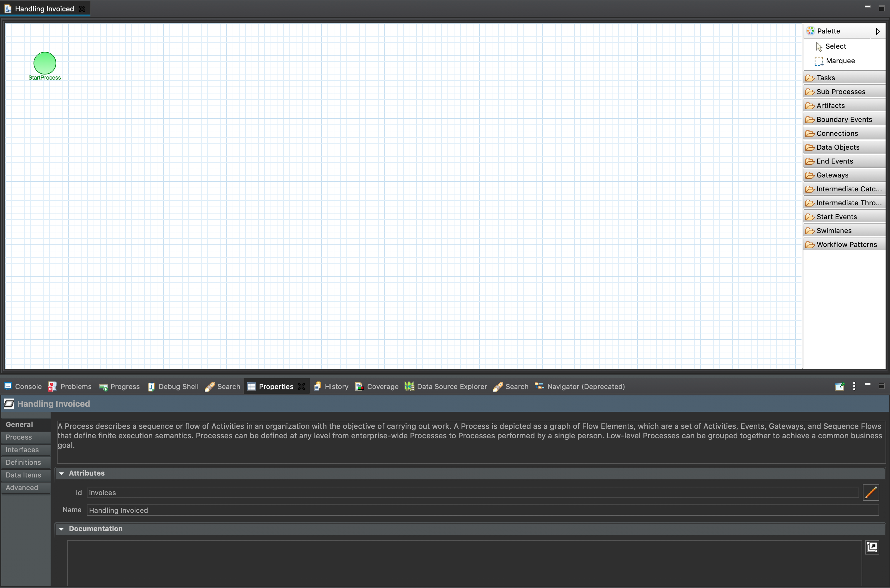Click the Name field Handling Invoiced
The image size is (890, 588).
tap(483, 510)
